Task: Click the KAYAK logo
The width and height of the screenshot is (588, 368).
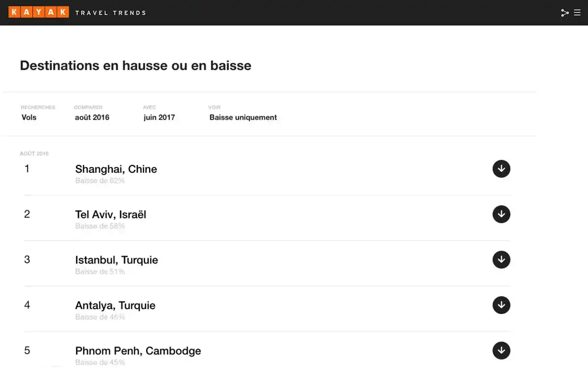Action: point(38,12)
